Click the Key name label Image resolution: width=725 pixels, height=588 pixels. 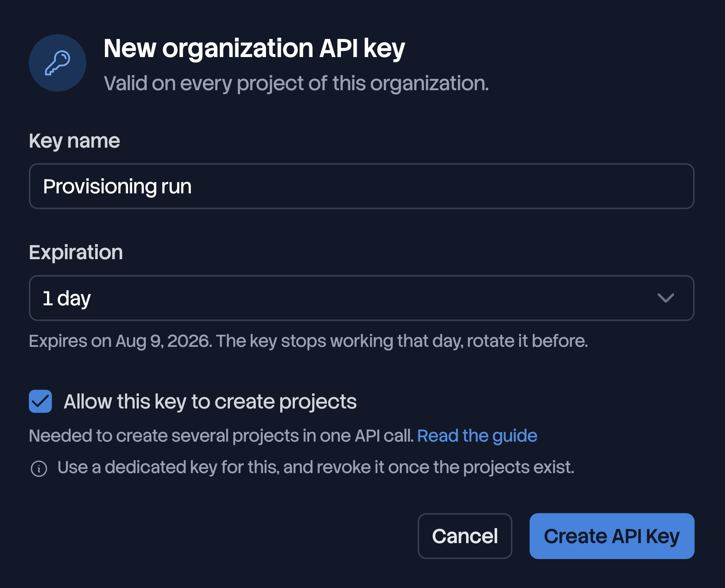coord(74,141)
